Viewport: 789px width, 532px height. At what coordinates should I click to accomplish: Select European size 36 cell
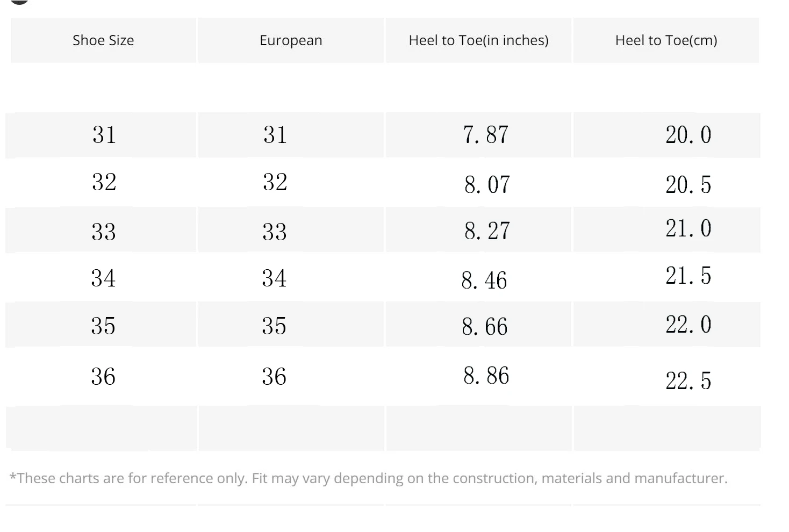(x=274, y=377)
